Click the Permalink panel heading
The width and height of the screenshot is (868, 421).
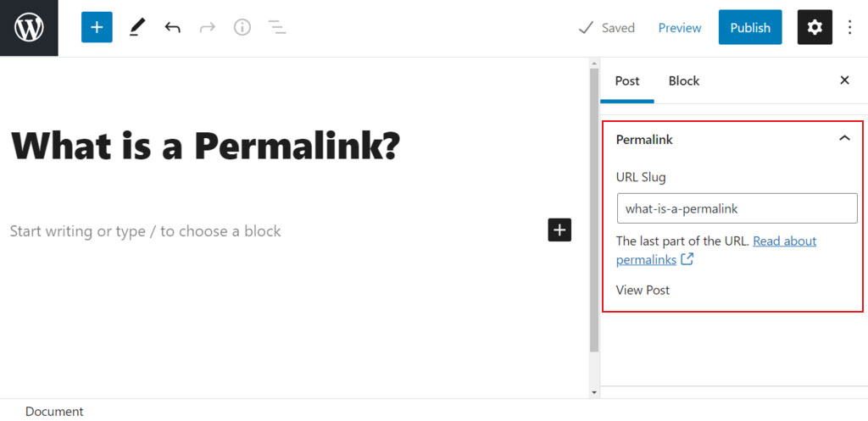point(644,140)
